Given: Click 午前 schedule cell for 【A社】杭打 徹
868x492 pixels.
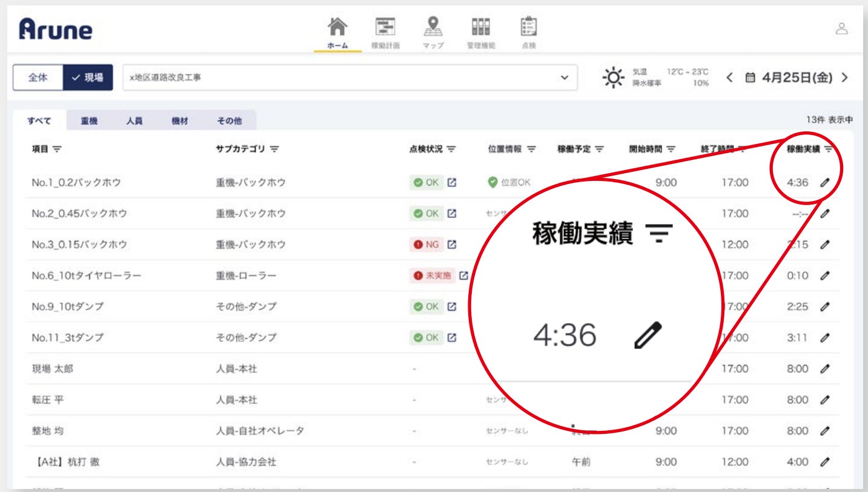Looking at the screenshot, I should (581, 462).
